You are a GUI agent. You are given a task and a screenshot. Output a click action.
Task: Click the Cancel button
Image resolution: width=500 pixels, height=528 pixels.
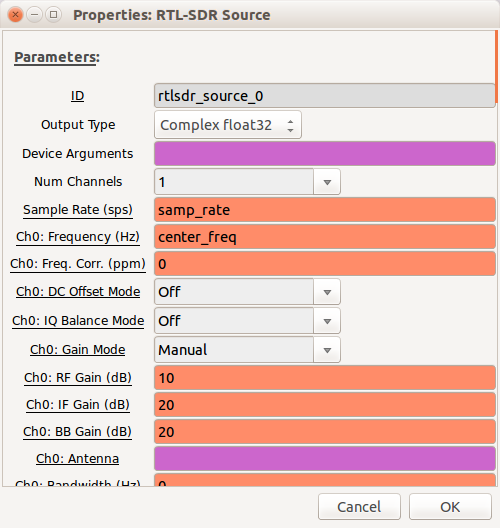click(x=359, y=507)
